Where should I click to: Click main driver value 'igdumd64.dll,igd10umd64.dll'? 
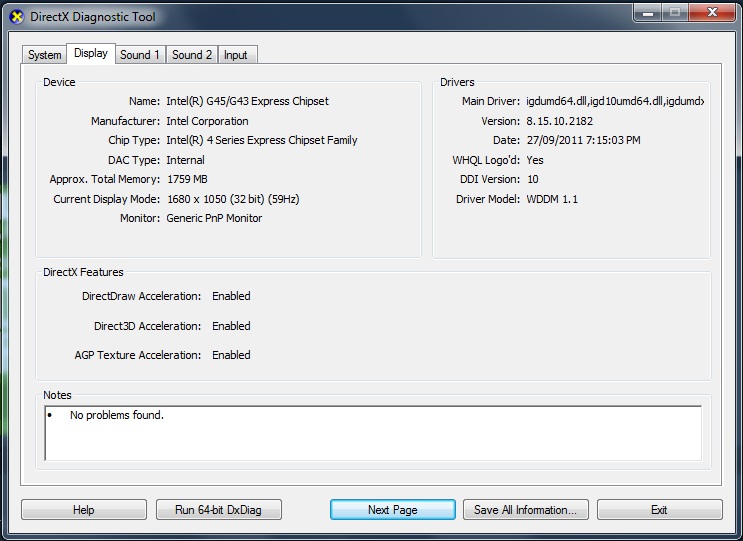(x=615, y=101)
